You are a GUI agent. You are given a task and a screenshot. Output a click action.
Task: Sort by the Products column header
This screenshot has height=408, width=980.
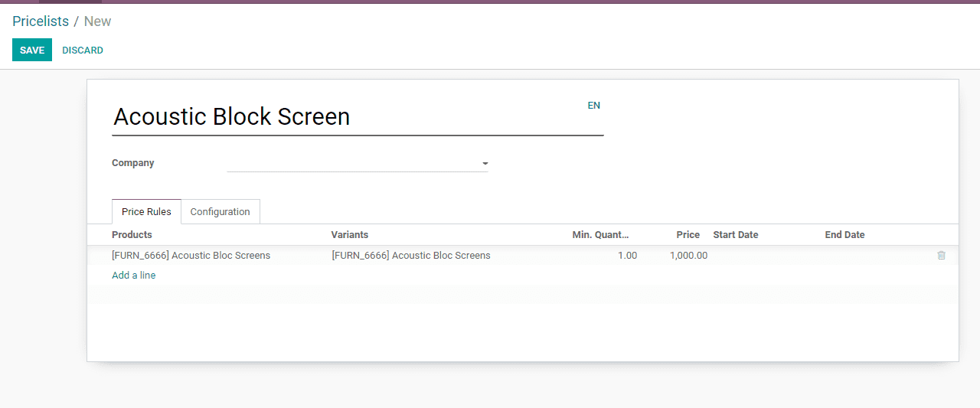[x=132, y=235]
